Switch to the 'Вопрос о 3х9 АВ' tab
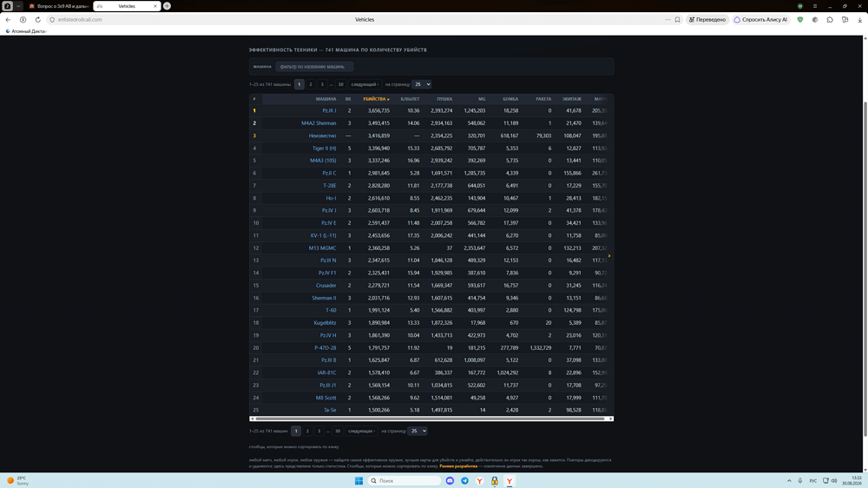868x488 pixels. tap(58, 6)
